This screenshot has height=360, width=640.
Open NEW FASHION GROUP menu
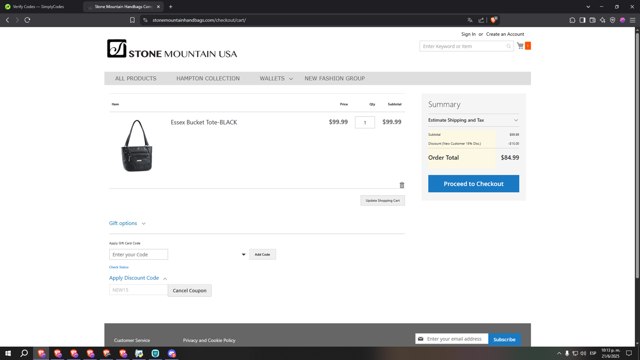click(335, 78)
